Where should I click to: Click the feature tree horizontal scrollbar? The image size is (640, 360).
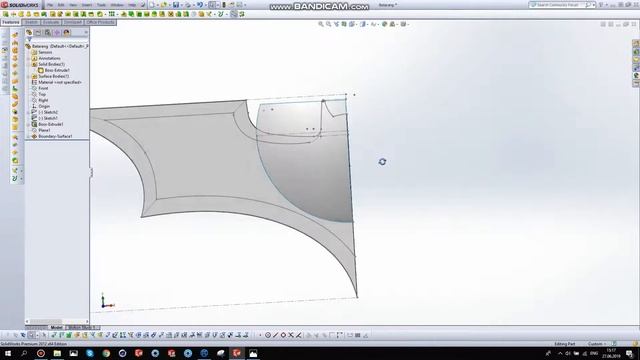point(57,322)
